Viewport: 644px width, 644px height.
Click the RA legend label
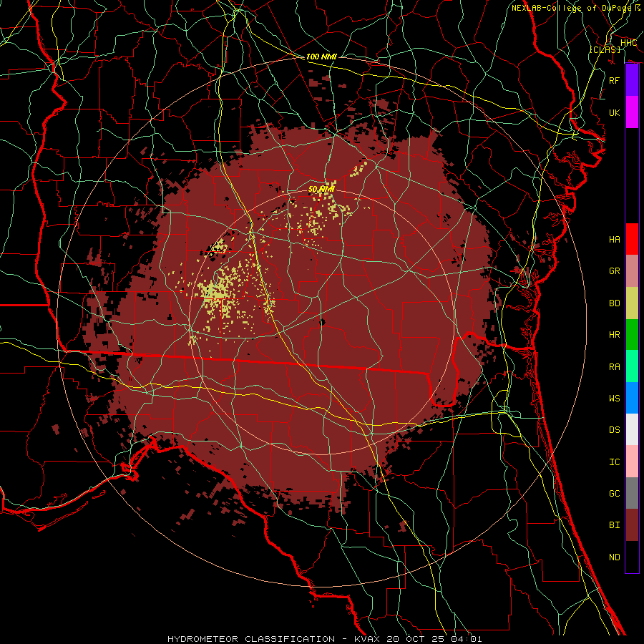[x=614, y=367]
